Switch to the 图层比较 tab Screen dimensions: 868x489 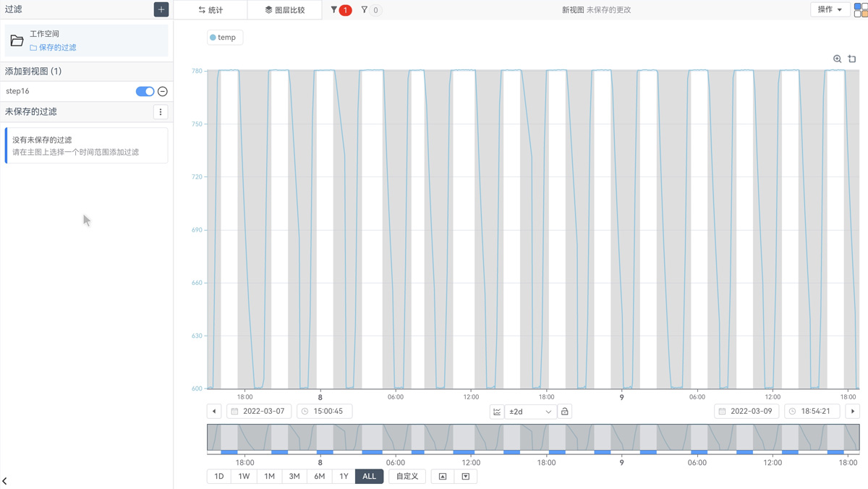click(x=284, y=10)
